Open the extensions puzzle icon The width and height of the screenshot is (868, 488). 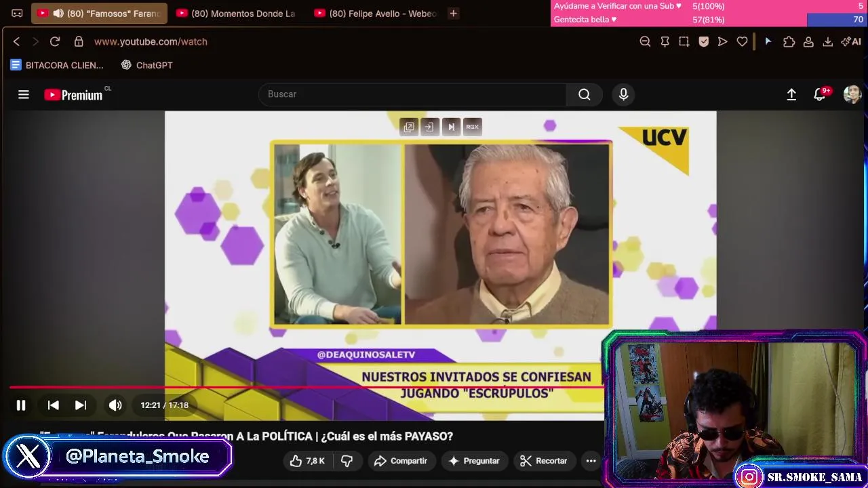(x=789, y=41)
